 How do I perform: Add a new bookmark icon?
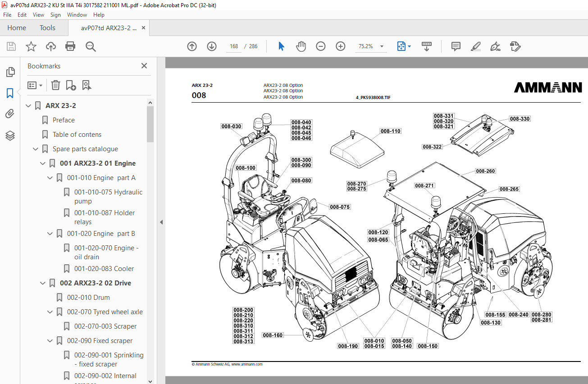tap(71, 85)
